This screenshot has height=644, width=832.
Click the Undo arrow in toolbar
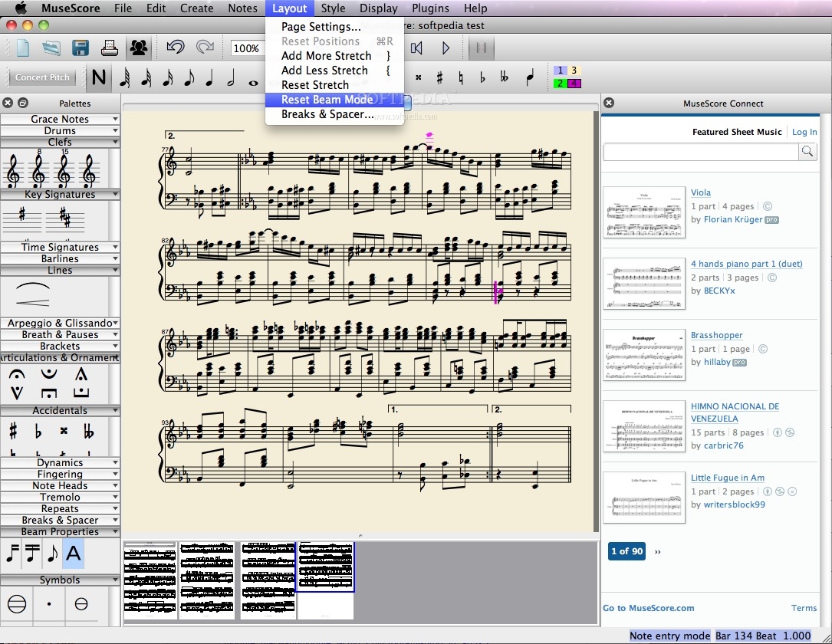(x=176, y=48)
